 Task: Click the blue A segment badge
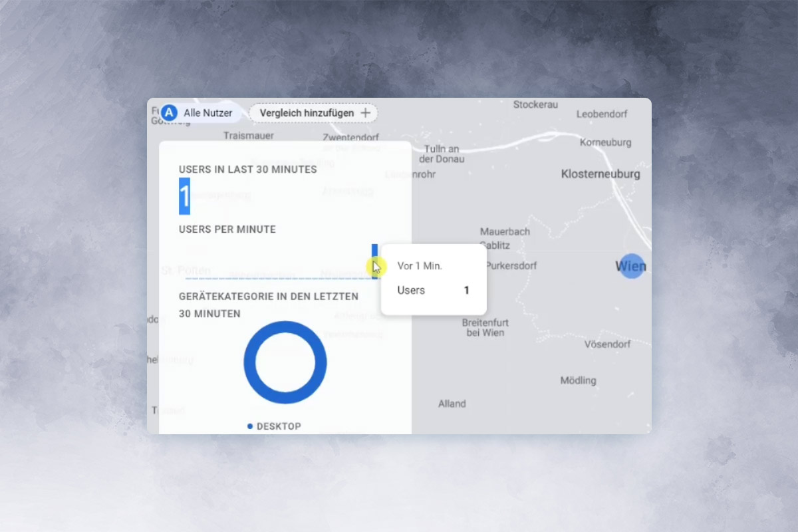[169, 113]
